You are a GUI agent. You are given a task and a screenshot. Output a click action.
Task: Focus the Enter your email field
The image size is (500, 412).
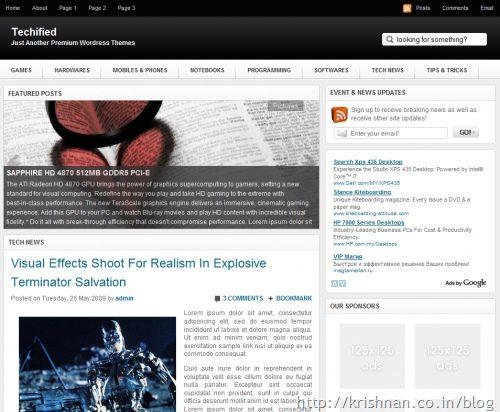(x=391, y=133)
